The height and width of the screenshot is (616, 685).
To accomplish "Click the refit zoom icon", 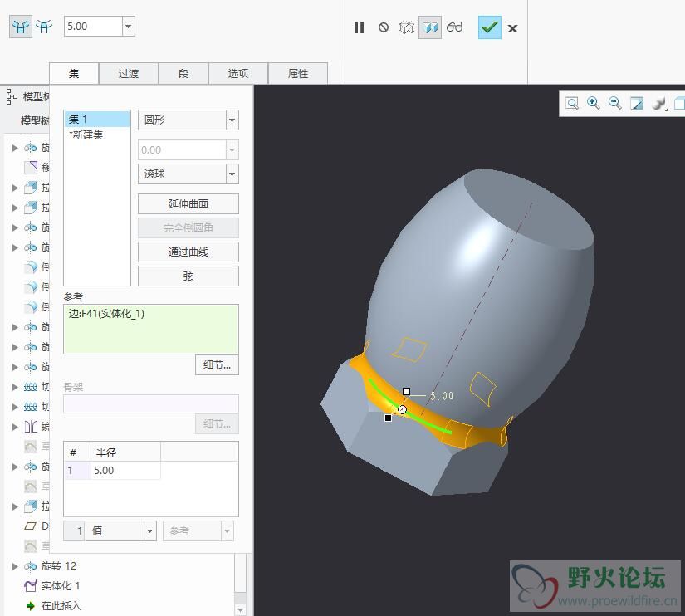I will click(x=571, y=104).
